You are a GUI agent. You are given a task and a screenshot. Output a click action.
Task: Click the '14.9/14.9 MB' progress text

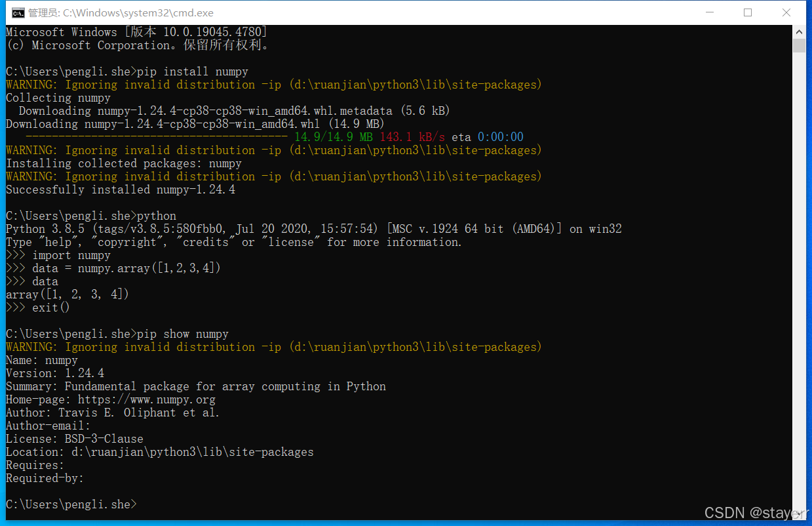click(x=334, y=137)
